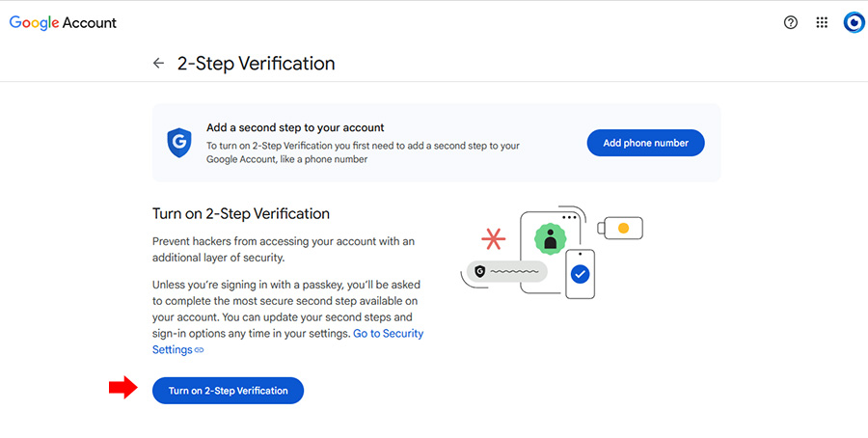Image resolution: width=868 pixels, height=438 pixels.
Task: Click the blue Google shield icon
Action: pyautogui.click(x=178, y=143)
